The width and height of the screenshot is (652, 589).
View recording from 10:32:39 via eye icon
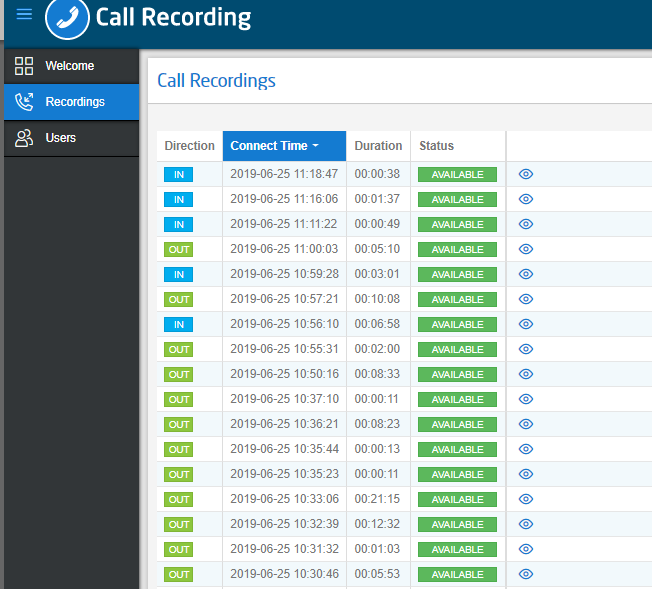click(526, 524)
